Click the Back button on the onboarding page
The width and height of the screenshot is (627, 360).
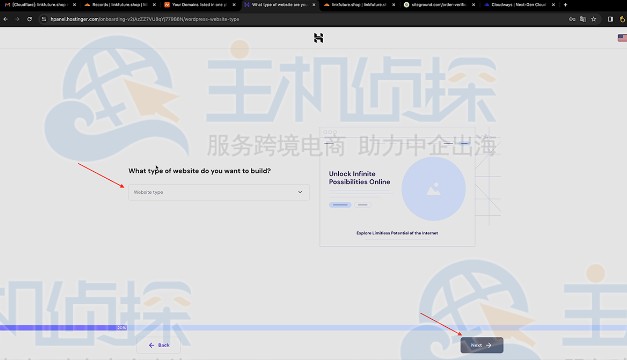pos(159,345)
